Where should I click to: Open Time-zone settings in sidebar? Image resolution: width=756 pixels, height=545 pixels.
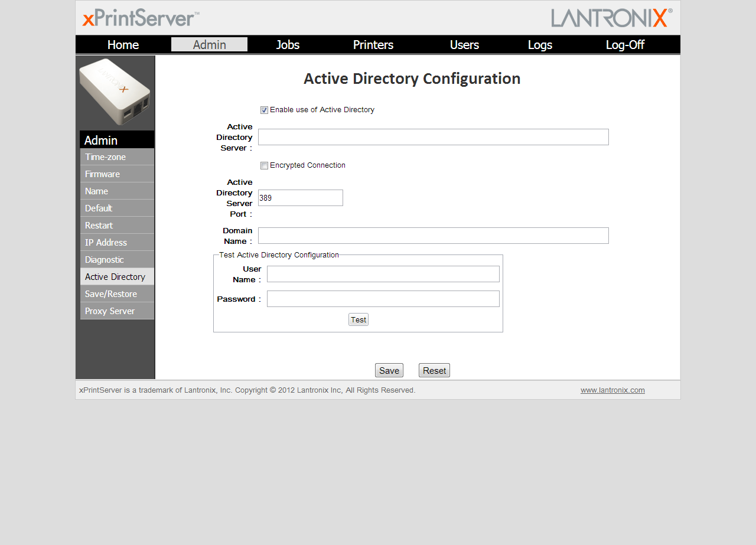[x=117, y=157]
